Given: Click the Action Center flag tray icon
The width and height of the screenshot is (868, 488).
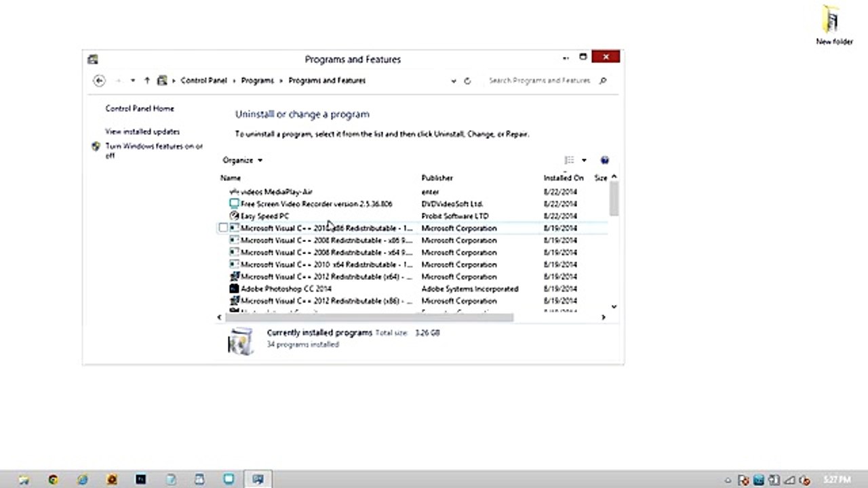Looking at the screenshot, I should 743,480.
